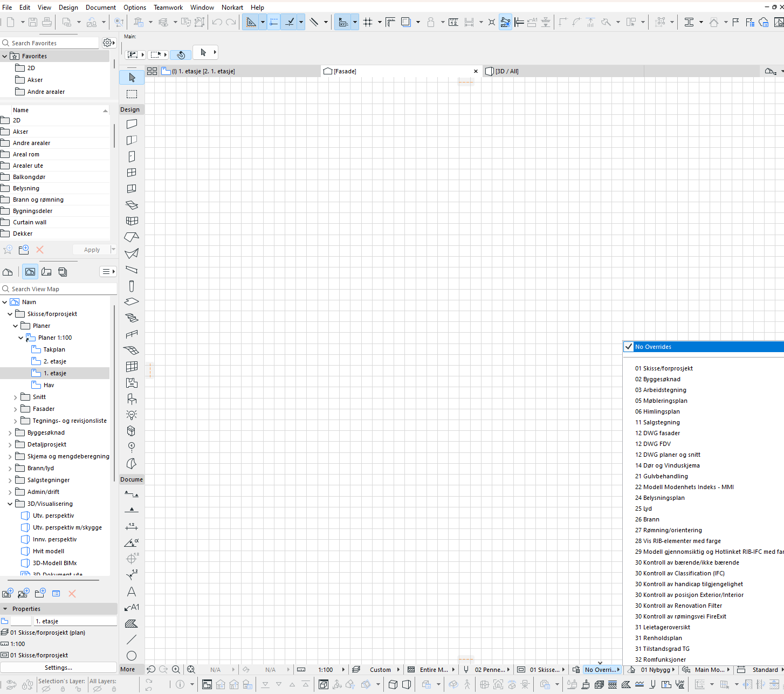Click More at the toolbox bottom

tap(128, 669)
